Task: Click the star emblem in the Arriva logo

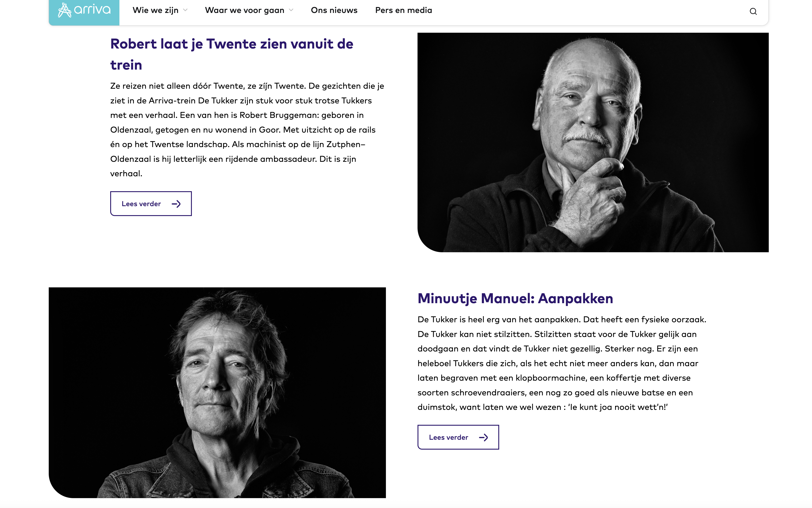Action: click(65, 10)
